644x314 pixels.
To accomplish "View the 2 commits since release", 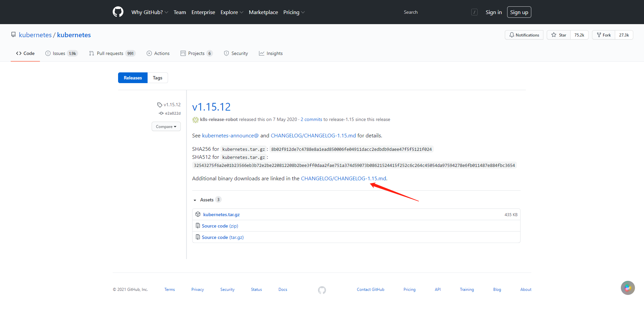I will 311,119.
